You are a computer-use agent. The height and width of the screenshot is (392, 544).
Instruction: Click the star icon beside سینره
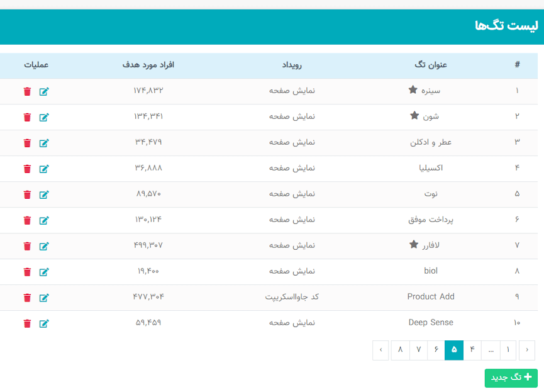[413, 89]
